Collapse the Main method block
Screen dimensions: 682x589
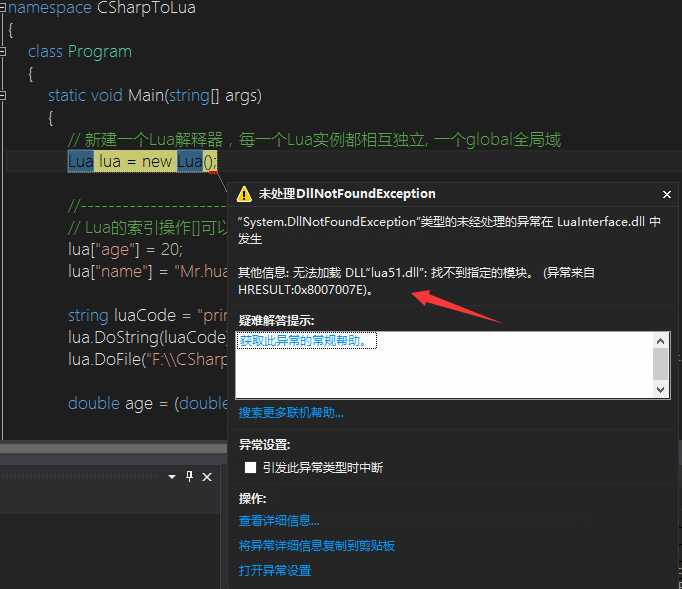pos(3,95)
